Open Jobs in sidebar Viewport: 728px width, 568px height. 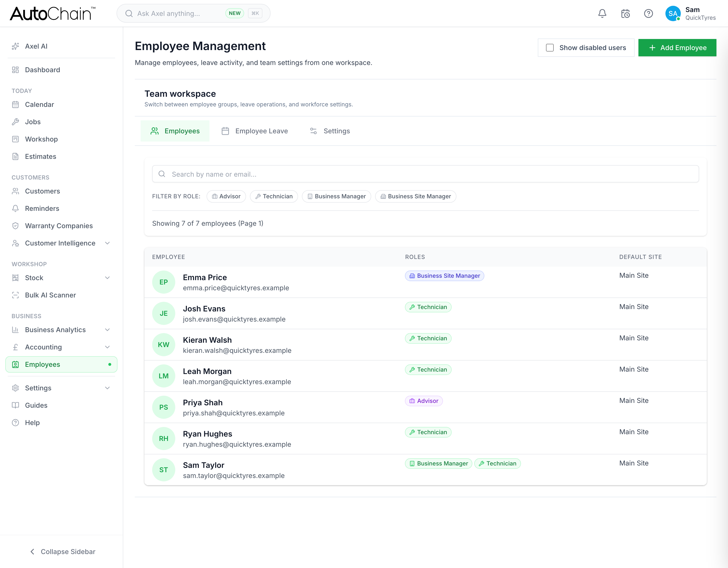pos(61,122)
